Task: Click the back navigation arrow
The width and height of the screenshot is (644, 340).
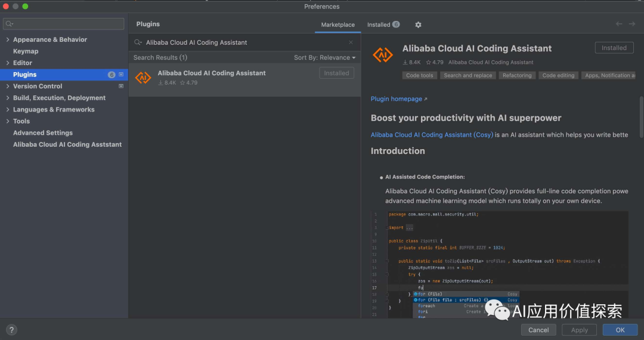Action: pos(619,24)
